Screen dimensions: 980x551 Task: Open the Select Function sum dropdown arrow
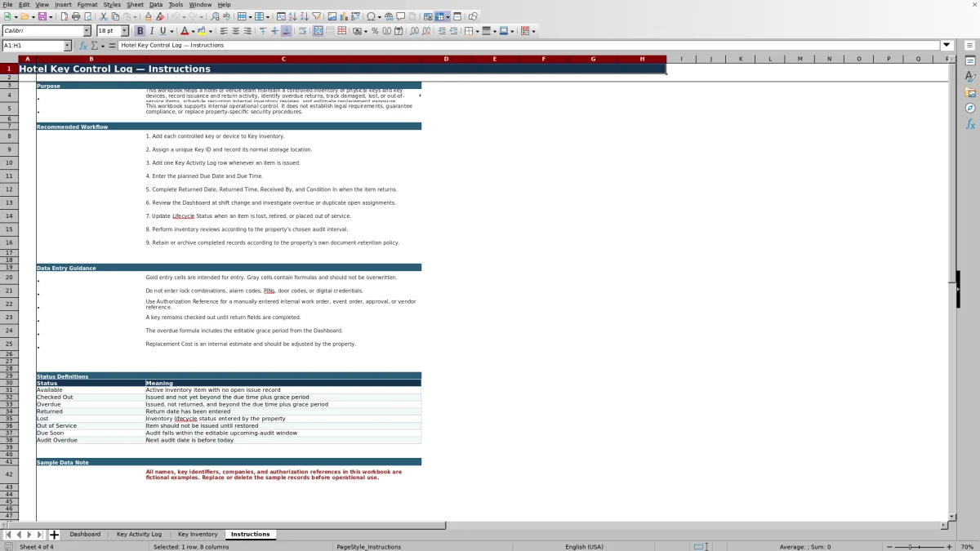[102, 46]
